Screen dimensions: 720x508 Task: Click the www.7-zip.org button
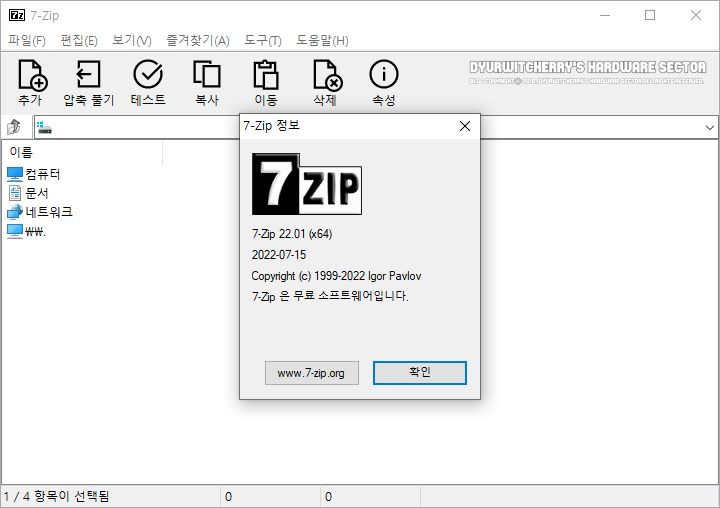coord(311,373)
